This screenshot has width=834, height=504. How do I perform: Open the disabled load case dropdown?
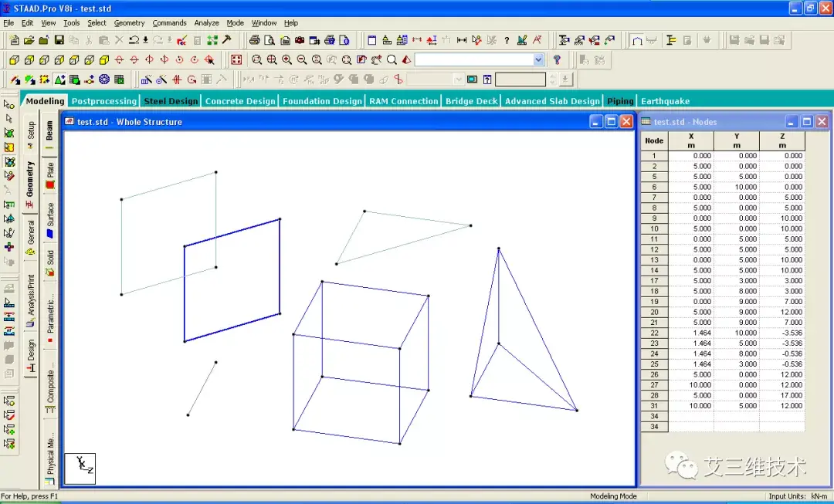pyautogui.click(x=459, y=79)
